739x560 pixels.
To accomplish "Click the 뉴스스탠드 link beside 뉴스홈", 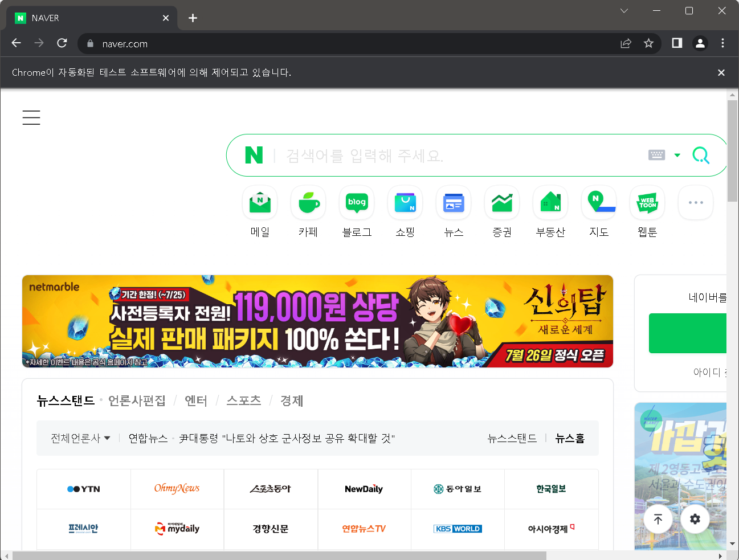I will pyautogui.click(x=512, y=438).
